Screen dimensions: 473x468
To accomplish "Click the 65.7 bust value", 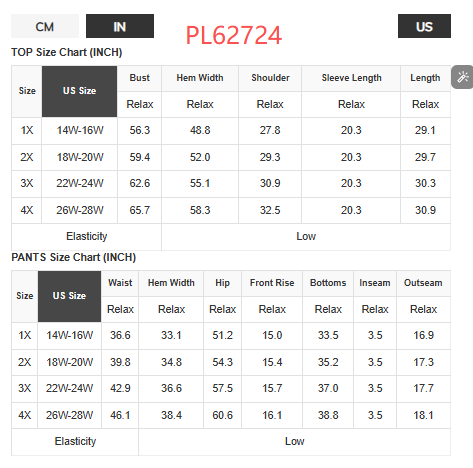I will [140, 210].
